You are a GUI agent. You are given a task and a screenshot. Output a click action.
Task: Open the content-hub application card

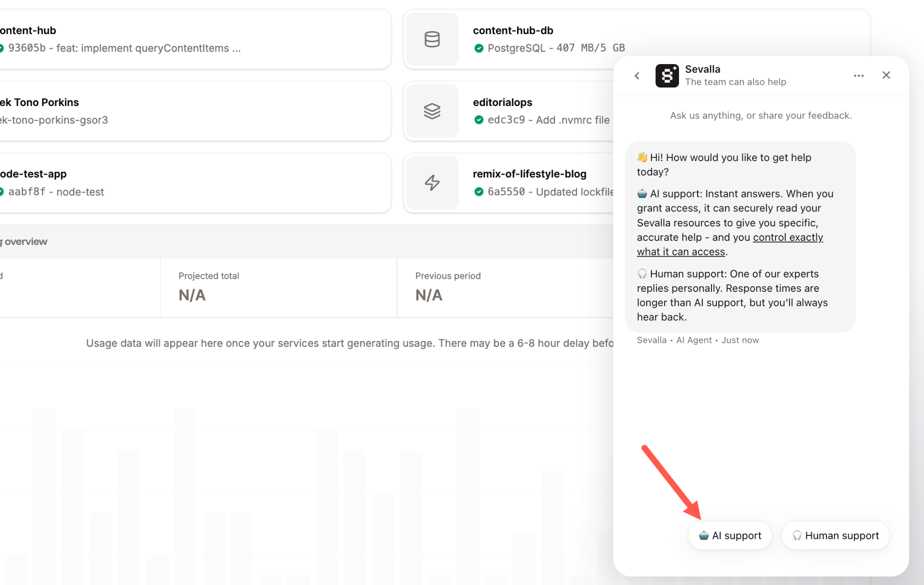tap(195, 39)
